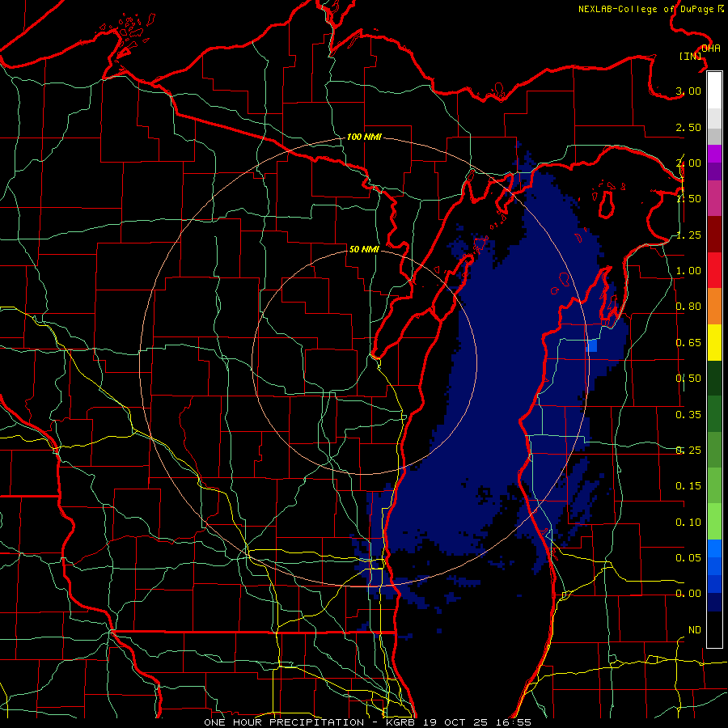The image size is (728, 728).
Task: Click the 3.00 legend value
Action: click(x=688, y=91)
